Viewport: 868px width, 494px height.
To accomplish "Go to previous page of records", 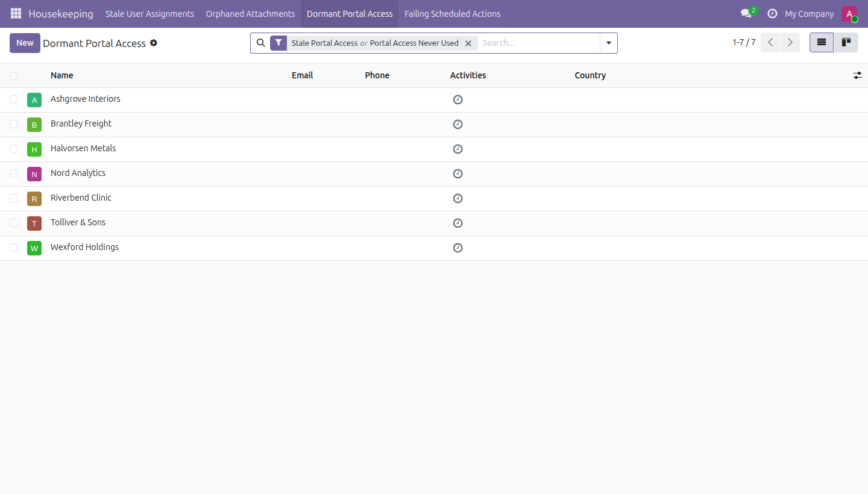I will point(770,43).
